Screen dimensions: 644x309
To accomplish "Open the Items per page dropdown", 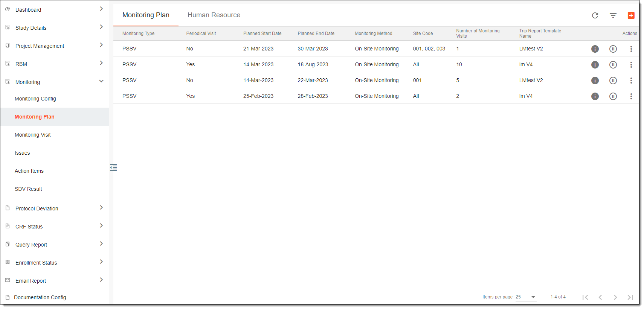I will tap(526, 297).
